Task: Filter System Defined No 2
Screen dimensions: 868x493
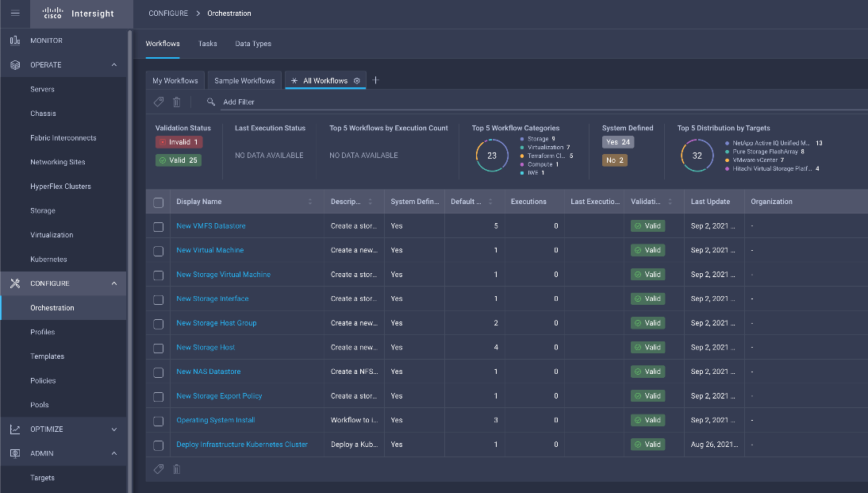Action: (614, 160)
